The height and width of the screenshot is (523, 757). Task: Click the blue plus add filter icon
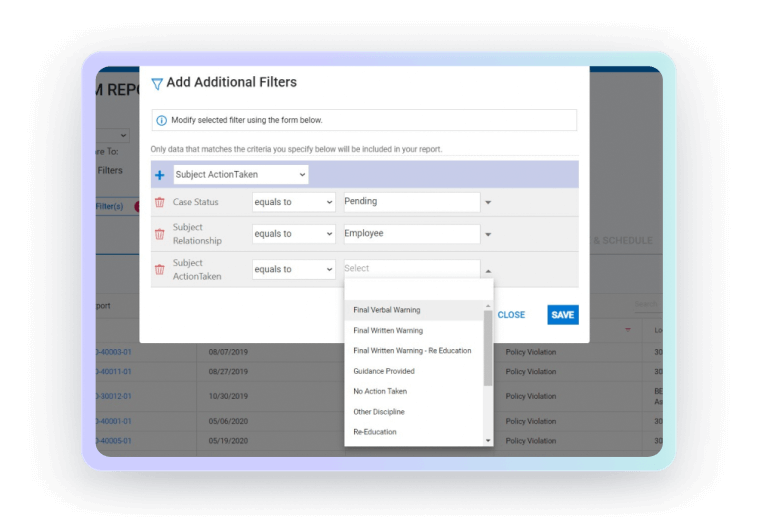pyautogui.click(x=160, y=175)
